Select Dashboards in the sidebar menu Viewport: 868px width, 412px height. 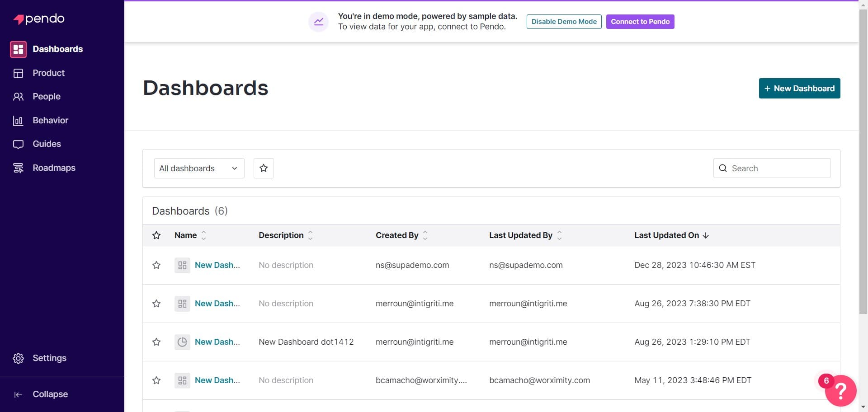point(58,49)
